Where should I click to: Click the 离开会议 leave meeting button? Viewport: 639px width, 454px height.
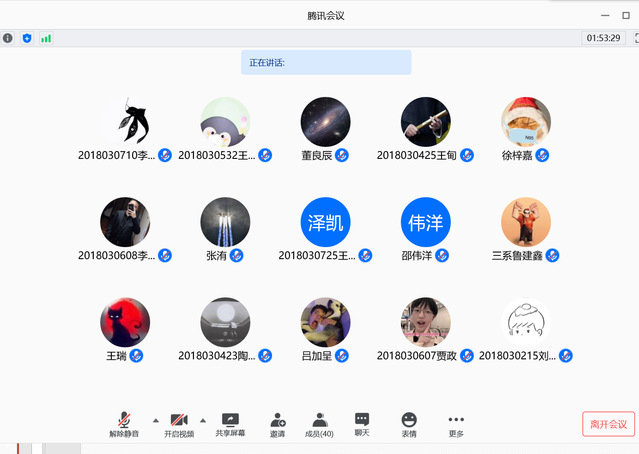(608, 424)
